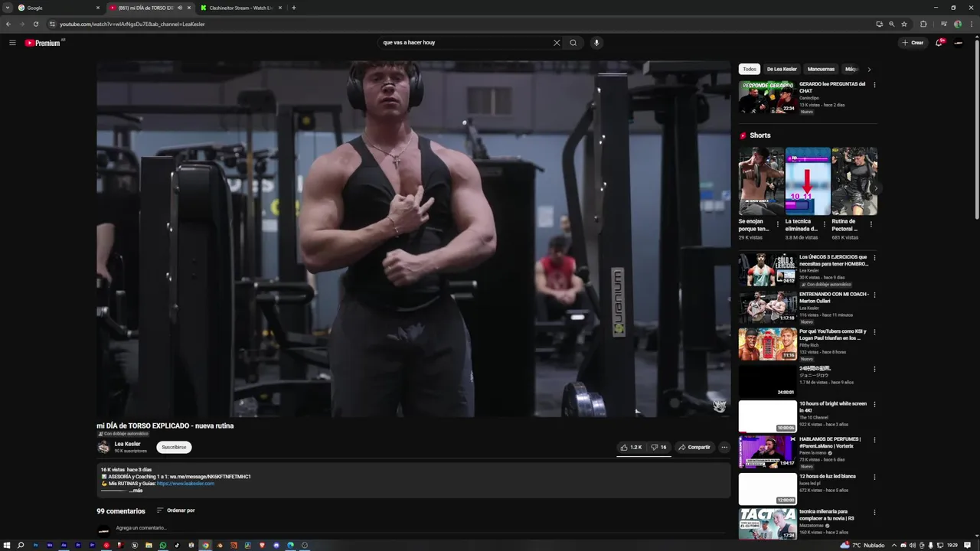Open the wa.me coaching message link

pos(210,477)
